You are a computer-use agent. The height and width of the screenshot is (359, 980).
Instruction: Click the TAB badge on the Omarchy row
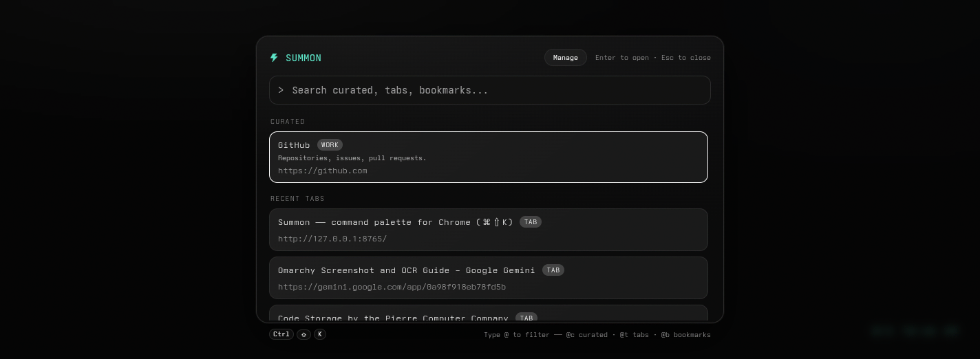pyautogui.click(x=553, y=270)
